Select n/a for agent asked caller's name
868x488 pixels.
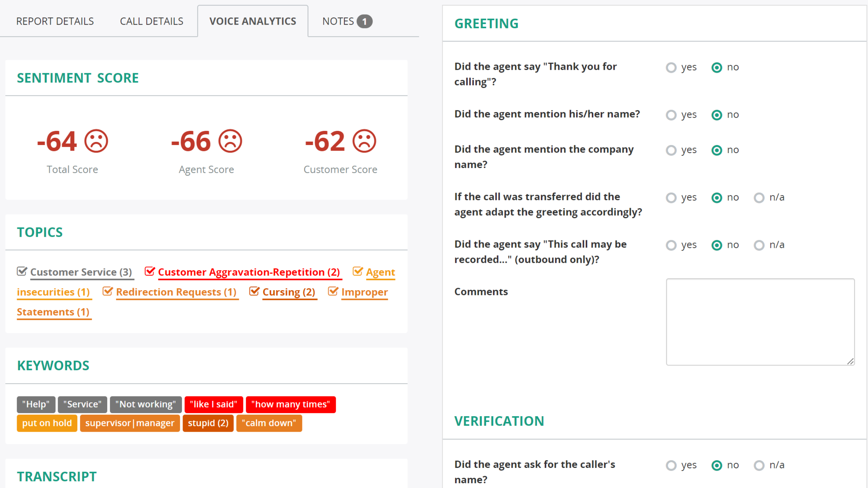click(x=759, y=465)
